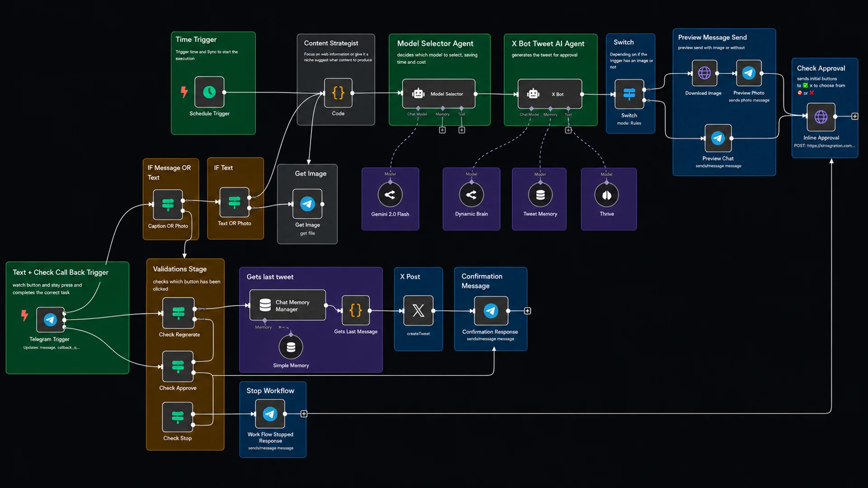Image resolution: width=868 pixels, height=488 pixels.
Task: Select the Text OR Photo IF node
Action: pyautogui.click(x=234, y=202)
